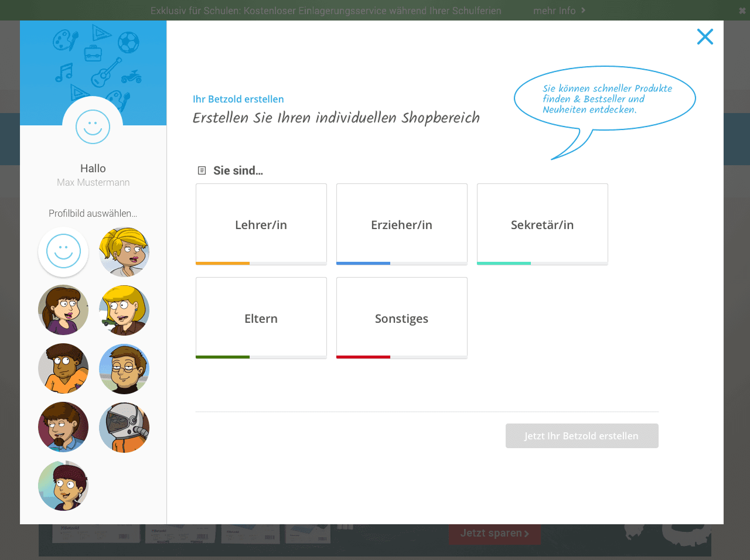
Task: Click the Jetzt sparen button behind the dialog
Action: coord(495,533)
